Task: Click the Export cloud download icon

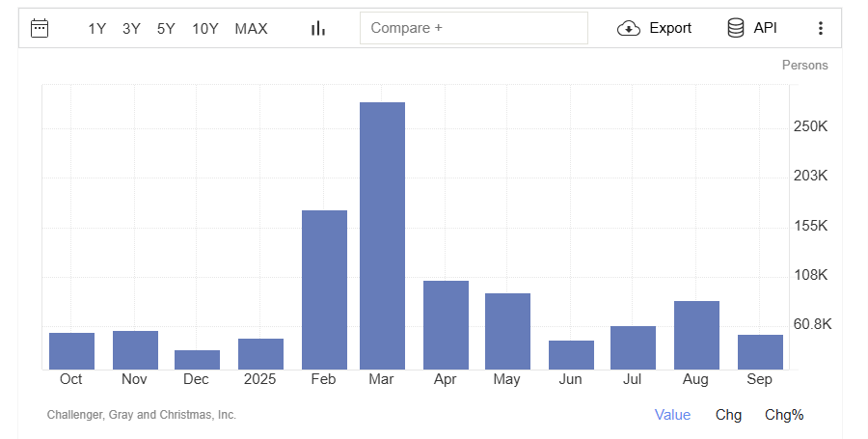Action: pos(629,28)
